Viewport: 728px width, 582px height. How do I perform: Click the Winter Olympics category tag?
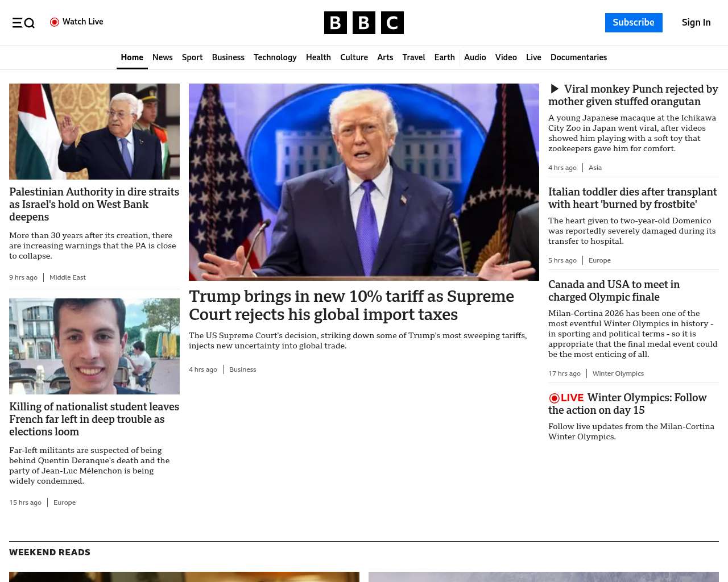pyautogui.click(x=618, y=373)
